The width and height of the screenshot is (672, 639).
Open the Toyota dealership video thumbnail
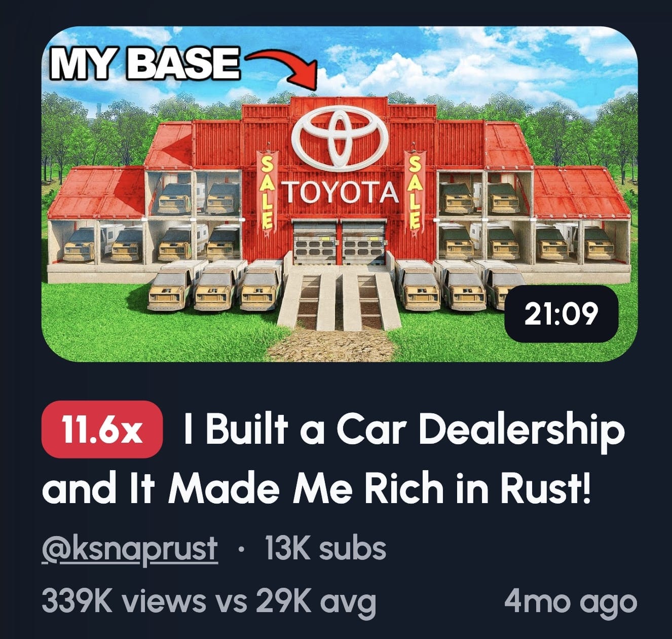tap(340, 194)
